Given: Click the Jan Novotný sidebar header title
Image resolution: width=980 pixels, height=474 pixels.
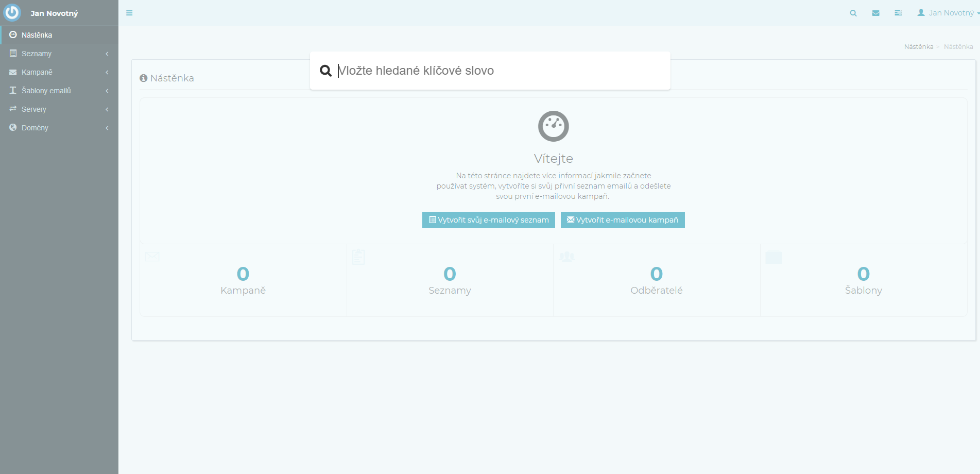Looking at the screenshot, I should pyautogui.click(x=54, y=13).
